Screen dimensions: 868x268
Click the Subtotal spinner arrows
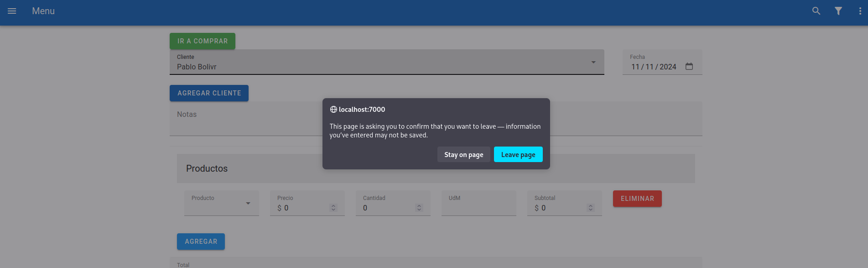tap(591, 208)
